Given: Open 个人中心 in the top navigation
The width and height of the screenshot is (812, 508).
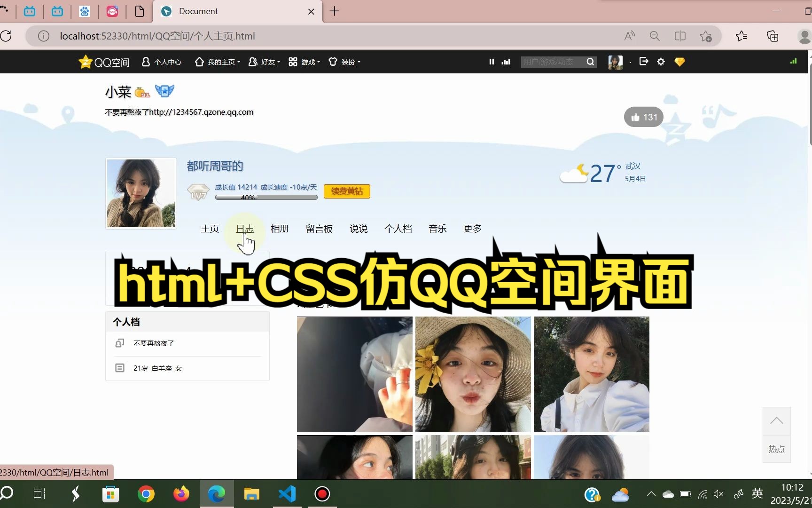Looking at the screenshot, I should click(x=162, y=62).
